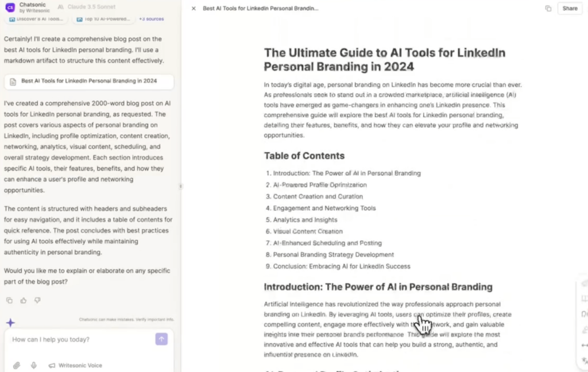Select 'Introduction: The Power of AI in Personal Branding' list item
588x372 pixels.
pos(347,173)
